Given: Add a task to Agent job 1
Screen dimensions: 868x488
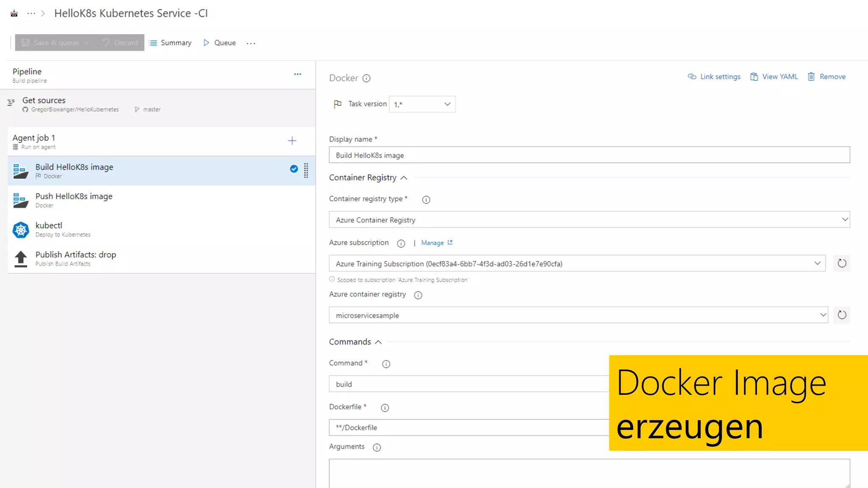Looking at the screenshot, I should click(x=292, y=141).
